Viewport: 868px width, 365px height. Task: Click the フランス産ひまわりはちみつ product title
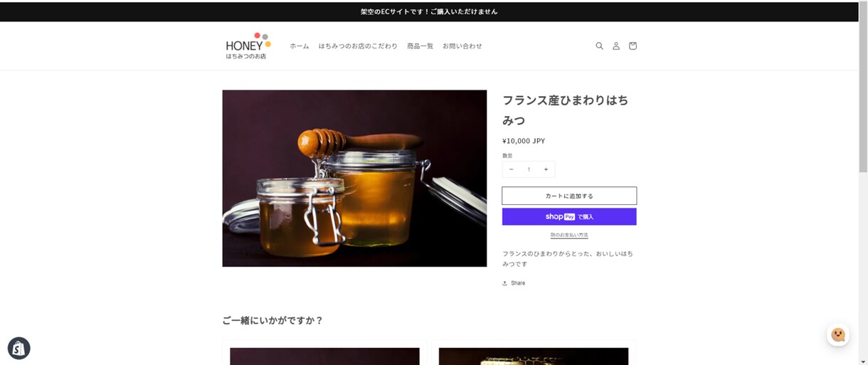(566, 110)
